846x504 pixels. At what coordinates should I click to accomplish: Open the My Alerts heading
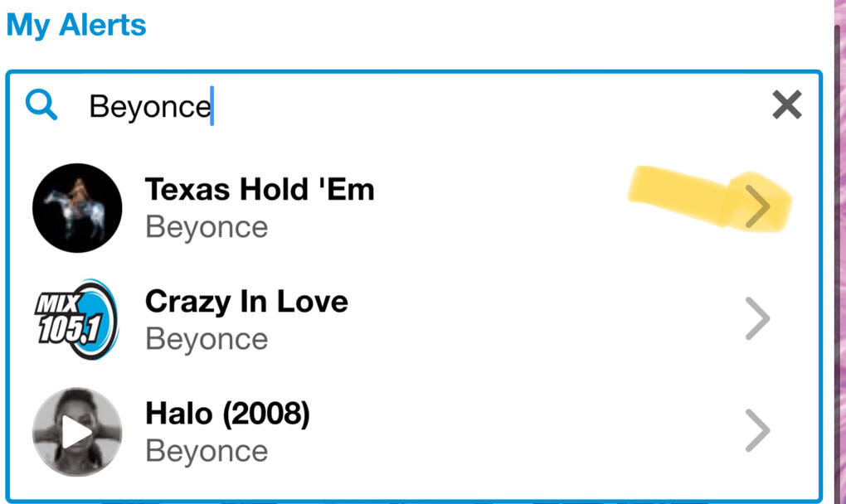point(76,25)
